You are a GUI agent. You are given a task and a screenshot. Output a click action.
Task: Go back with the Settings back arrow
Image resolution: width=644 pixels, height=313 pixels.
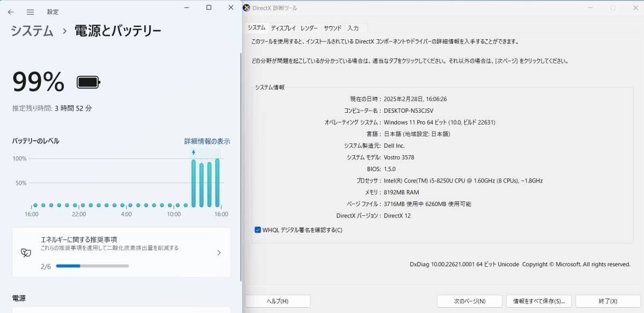[x=11, y=12]
